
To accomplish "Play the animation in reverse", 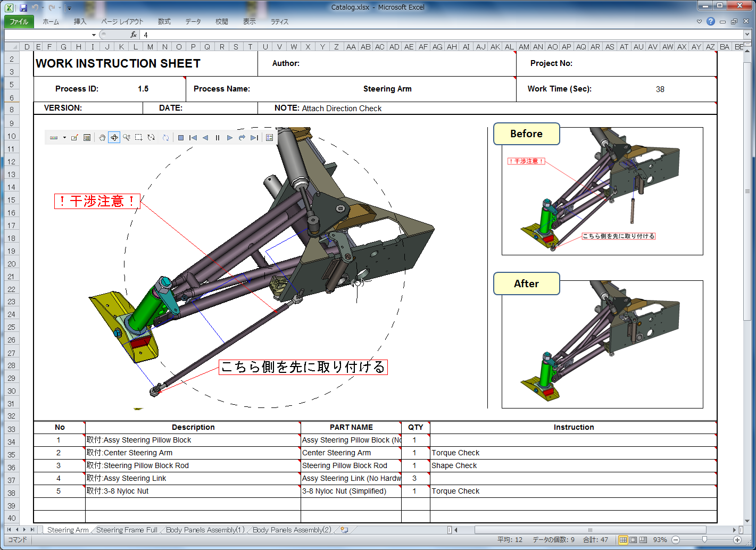I will (x=205, y=138).
